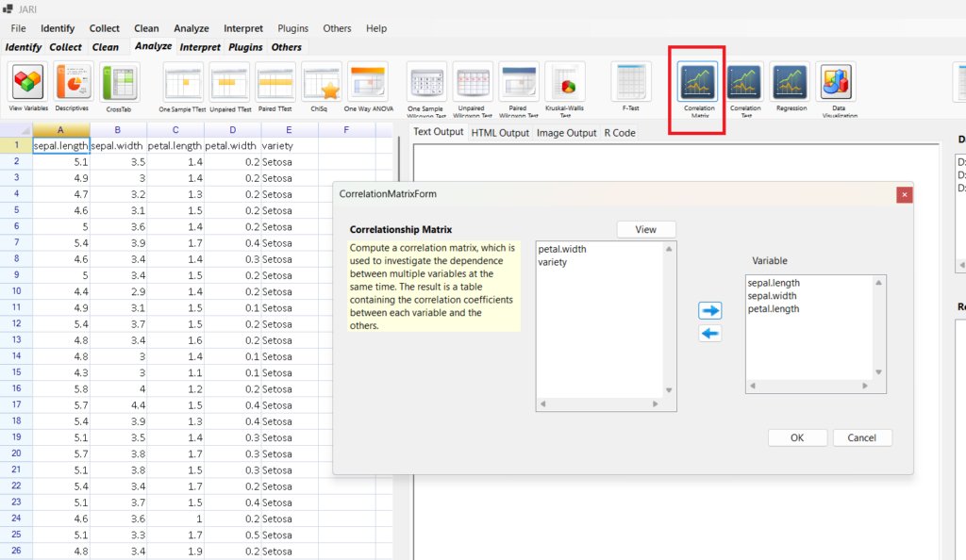
Task: Move variable right with blue arrow
Action: point(710,310)
